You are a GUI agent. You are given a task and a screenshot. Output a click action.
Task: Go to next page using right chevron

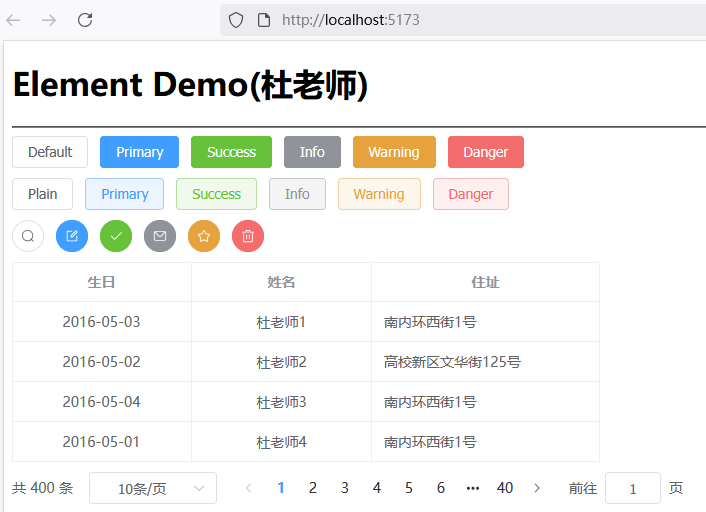tap(537, 488)
